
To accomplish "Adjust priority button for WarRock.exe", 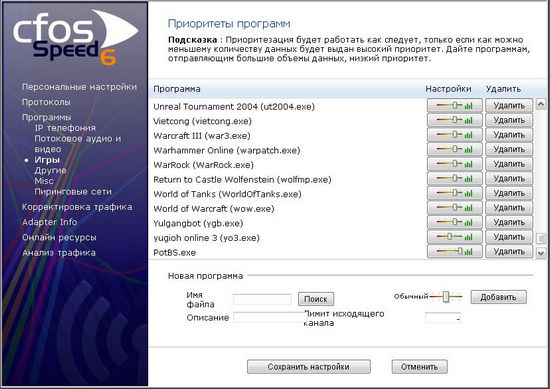I will point(455,164).
